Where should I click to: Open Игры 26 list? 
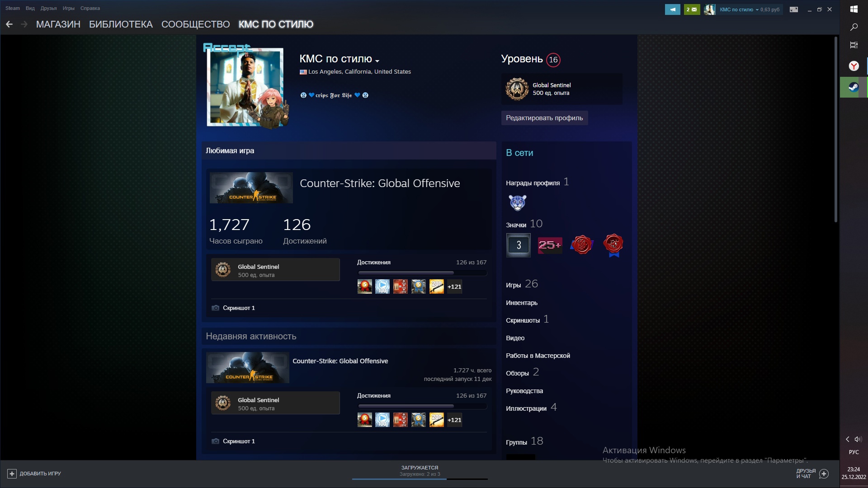pos(522,284)
